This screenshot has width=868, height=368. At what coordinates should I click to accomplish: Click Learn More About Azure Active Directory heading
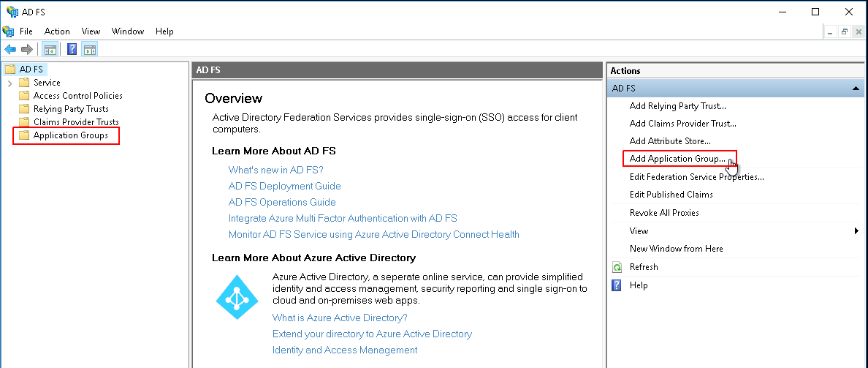[314, 258]
